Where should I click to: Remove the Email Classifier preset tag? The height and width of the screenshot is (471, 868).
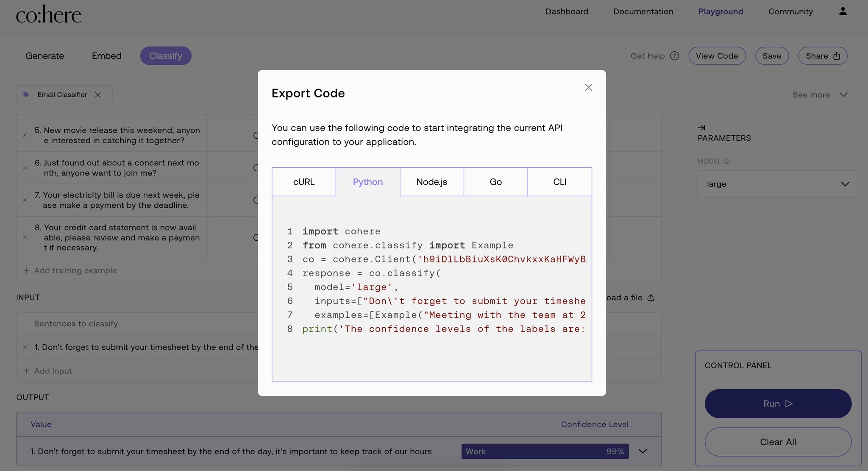(x=98, y=95)
